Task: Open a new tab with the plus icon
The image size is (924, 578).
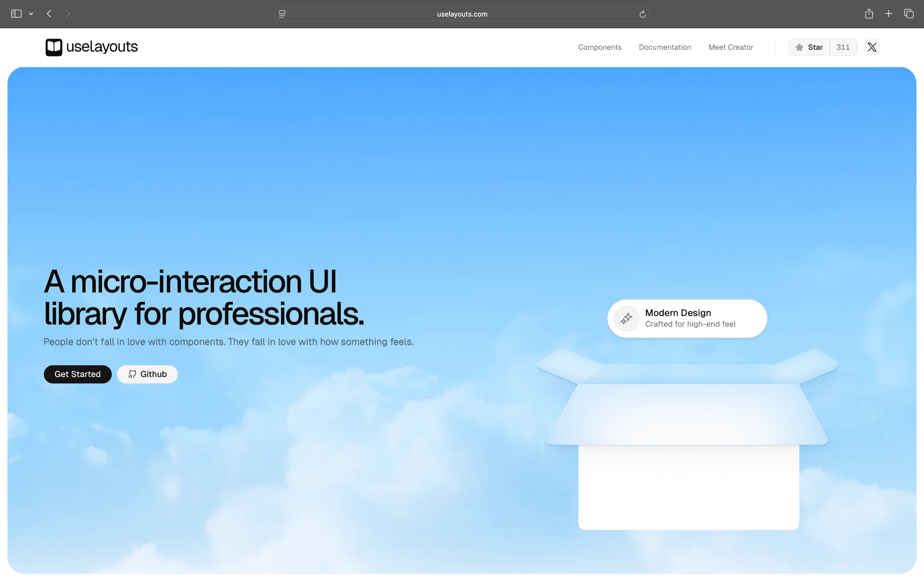Action: tap(888, 14)
